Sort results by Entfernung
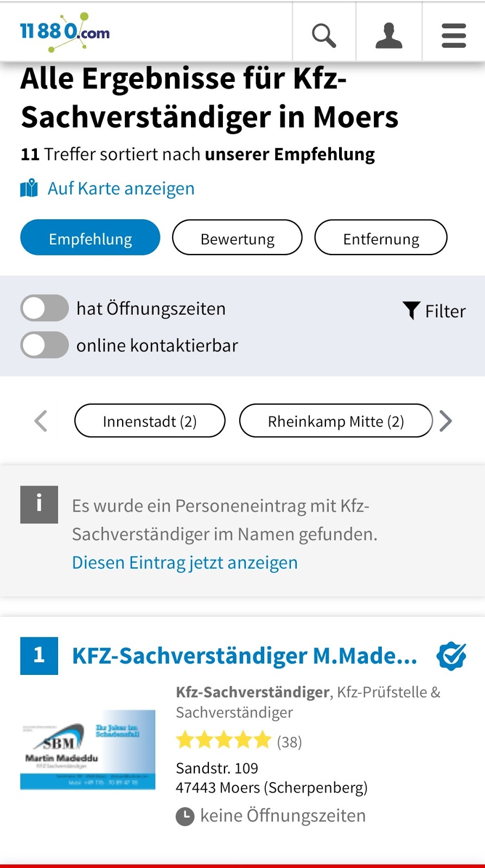Screen dimensions: 485x868 click(381, 238)
